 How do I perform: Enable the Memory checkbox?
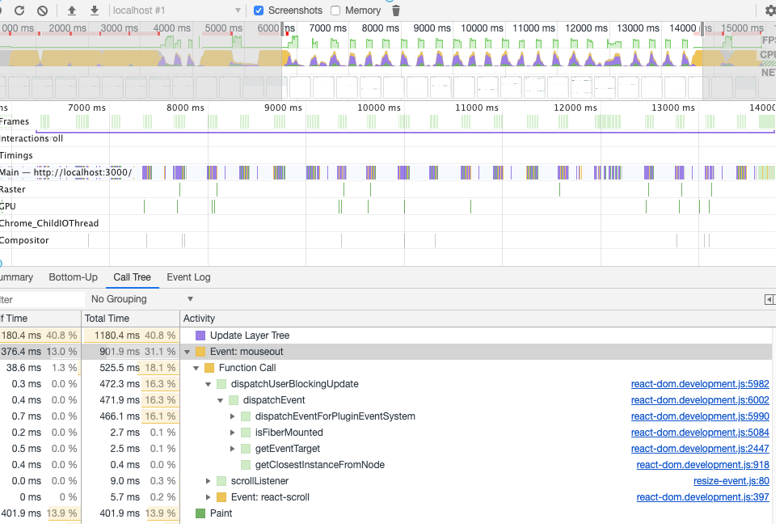click(x=335, y=11)
